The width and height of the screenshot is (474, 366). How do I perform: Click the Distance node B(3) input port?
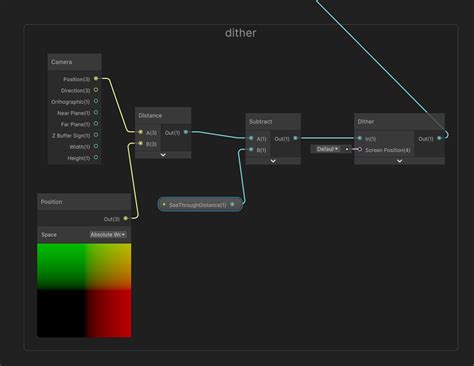[141, 143]
